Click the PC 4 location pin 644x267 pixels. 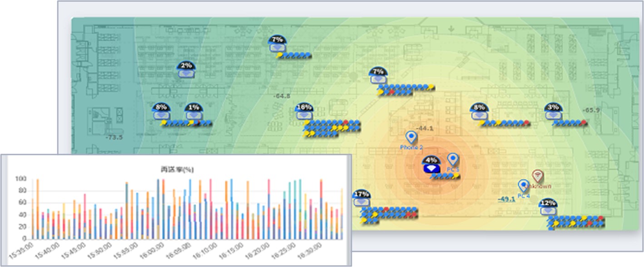pyautogui.click(x=524, y=186)
